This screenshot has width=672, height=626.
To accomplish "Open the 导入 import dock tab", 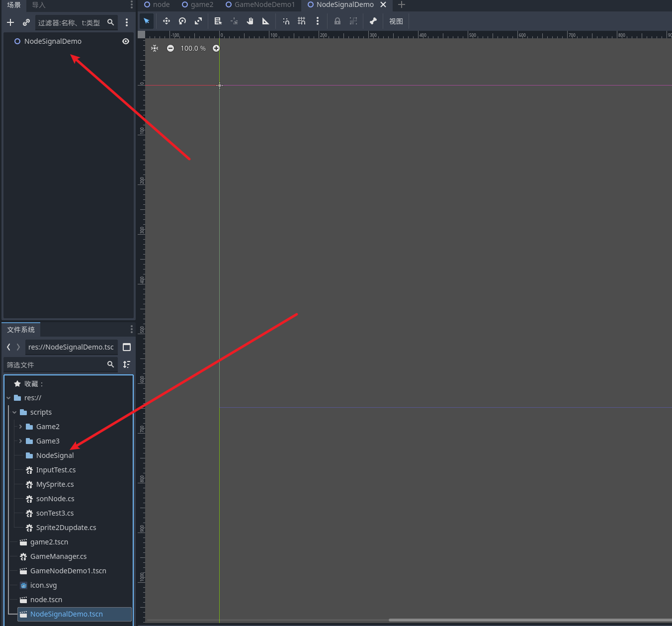I will pos(39,5).
